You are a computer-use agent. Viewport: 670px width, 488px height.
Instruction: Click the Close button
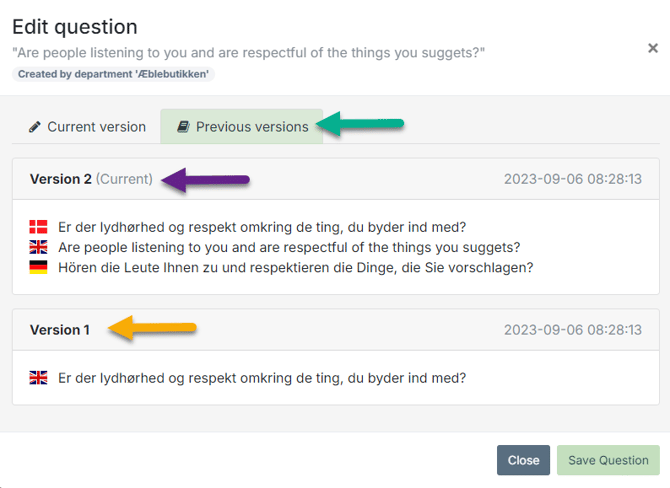point(523,460)
